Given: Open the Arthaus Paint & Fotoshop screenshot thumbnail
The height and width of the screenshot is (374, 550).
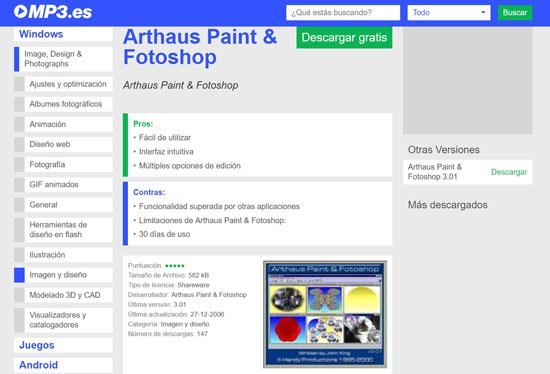Looking at the screenshot, I should tap(325, 314).
